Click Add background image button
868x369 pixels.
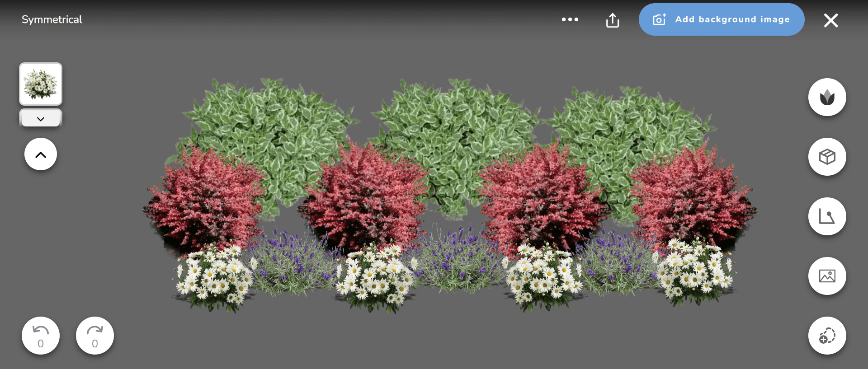coord(721,19)
